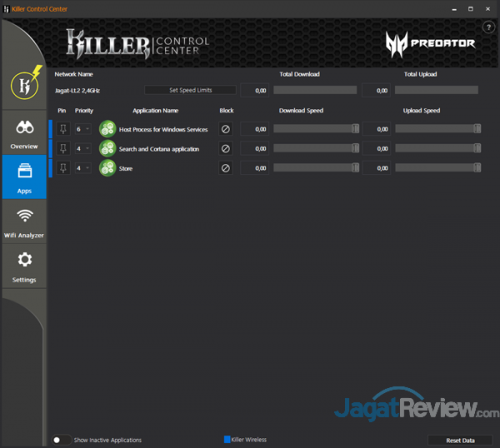The height and width of the screenshot is (448, 500).
Task: Open the help question mark icon
Action: pos(488,27)
